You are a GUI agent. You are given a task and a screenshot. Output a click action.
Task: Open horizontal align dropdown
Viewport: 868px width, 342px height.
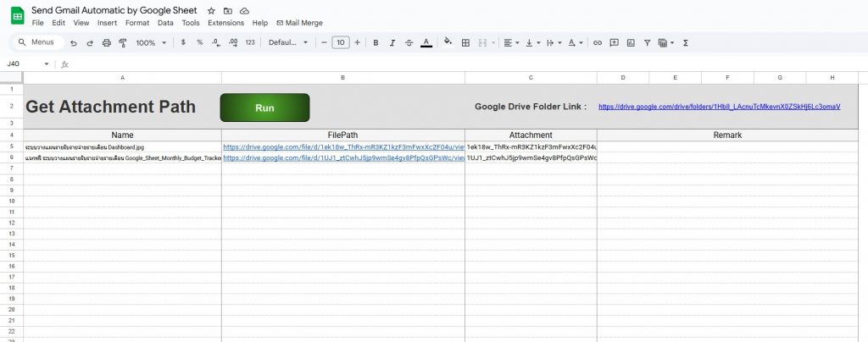[x=511, y=42]
